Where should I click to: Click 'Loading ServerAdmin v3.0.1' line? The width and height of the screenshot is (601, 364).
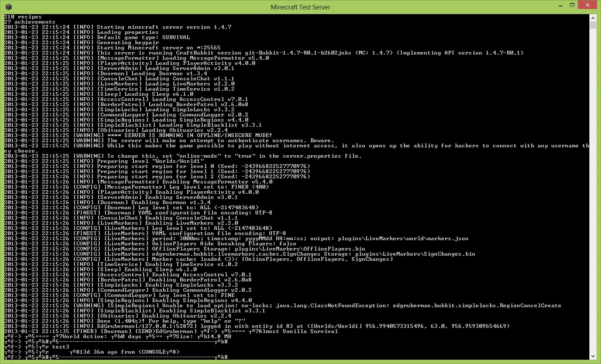click(x=120, y=68)
